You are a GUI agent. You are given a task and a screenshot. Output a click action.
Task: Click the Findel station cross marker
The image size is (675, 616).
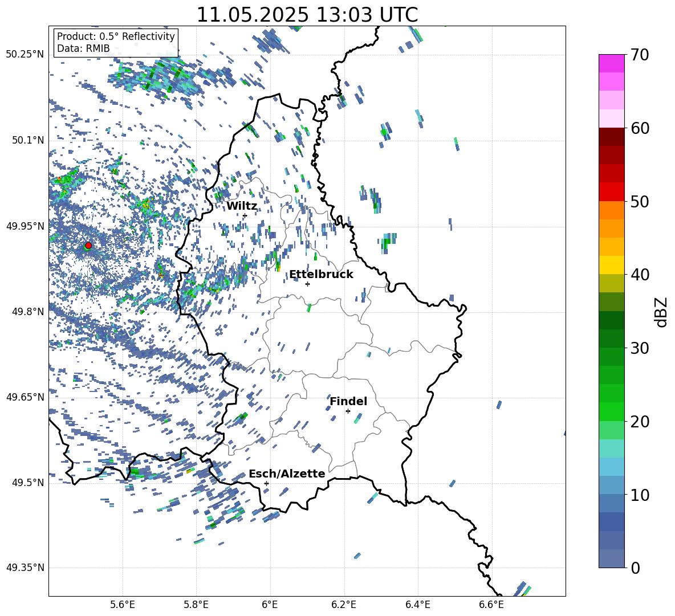tap(348, 411)
